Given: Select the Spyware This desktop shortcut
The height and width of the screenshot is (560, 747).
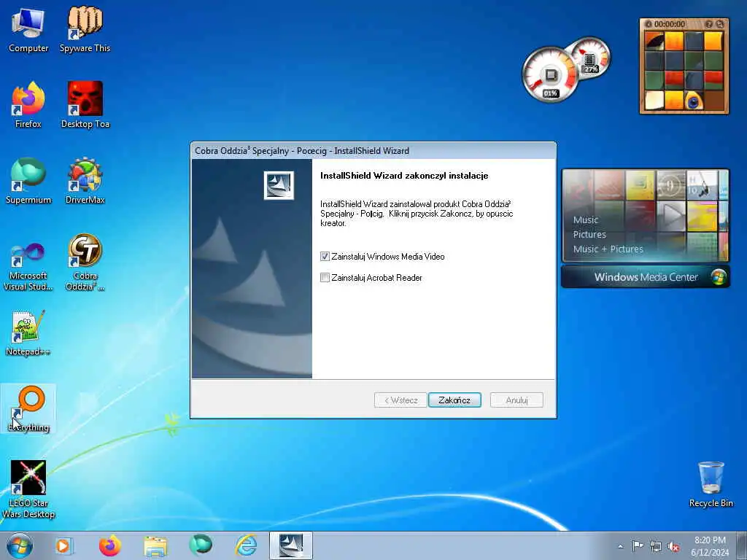Looking at the screenshot, I should 85,29.
